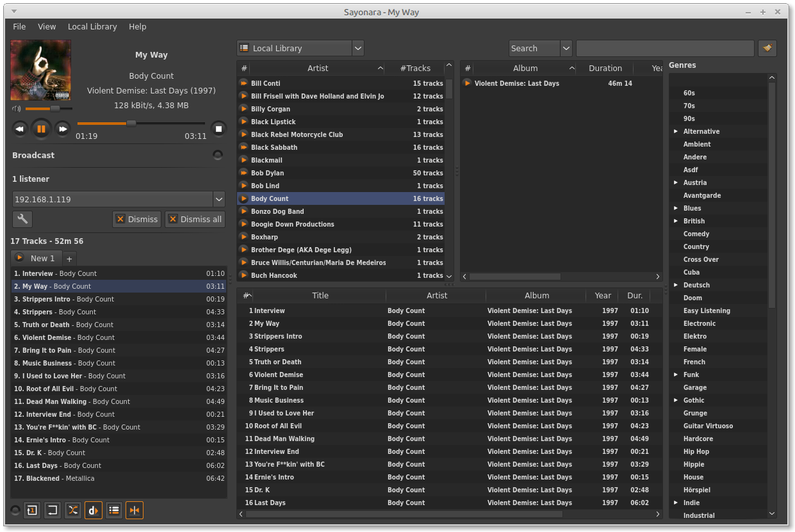Click the Dismiss all button
The image size is (795, 532).
195,219
